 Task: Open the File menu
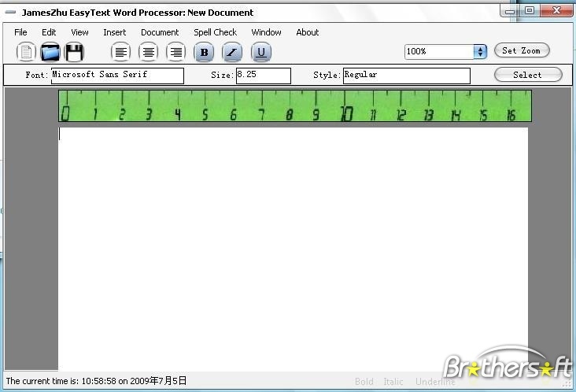click(x=20, y=32)
